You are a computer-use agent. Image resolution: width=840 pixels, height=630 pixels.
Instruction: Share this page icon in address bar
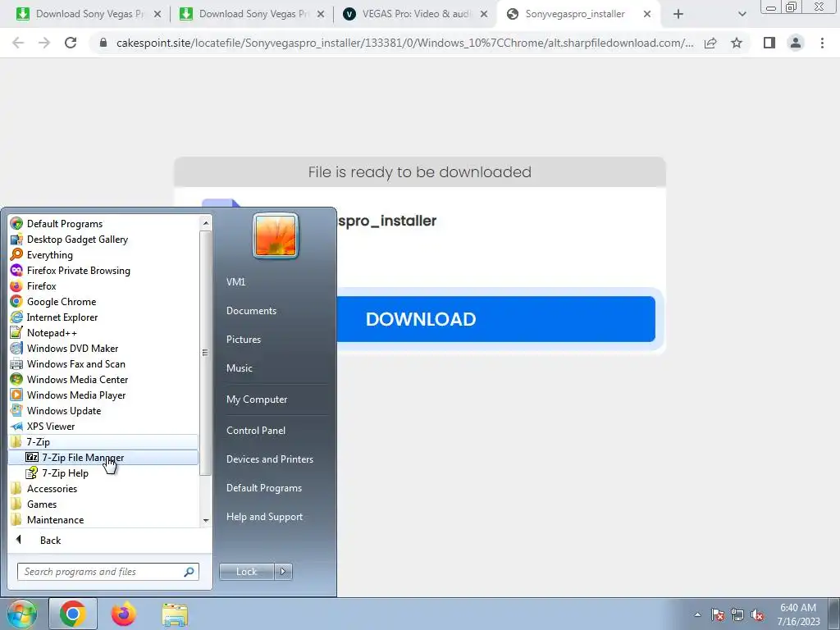click(710, 43)
